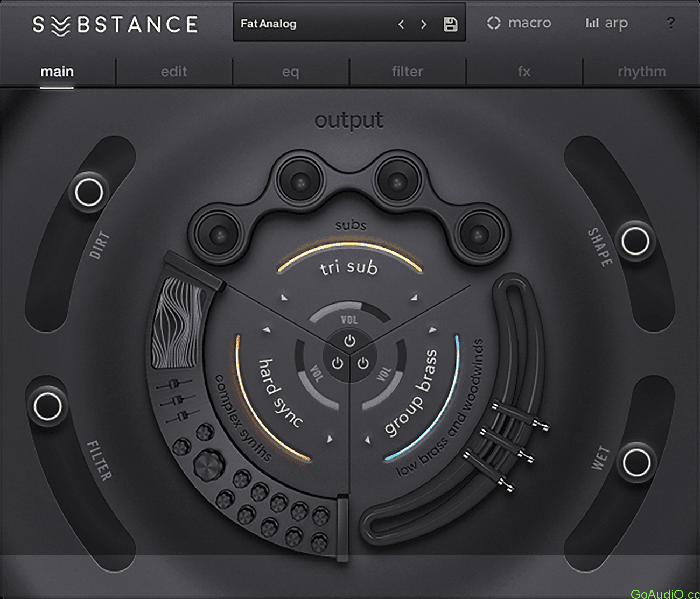Toggle power on the group brass layer
Image resolution: width=700 pixels, height=599 pixels.
tap(362, 362)
